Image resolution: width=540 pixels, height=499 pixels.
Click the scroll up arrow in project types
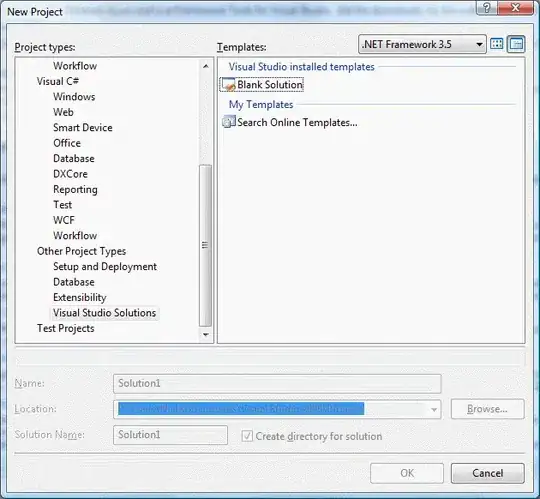click(x=206, y=66)
